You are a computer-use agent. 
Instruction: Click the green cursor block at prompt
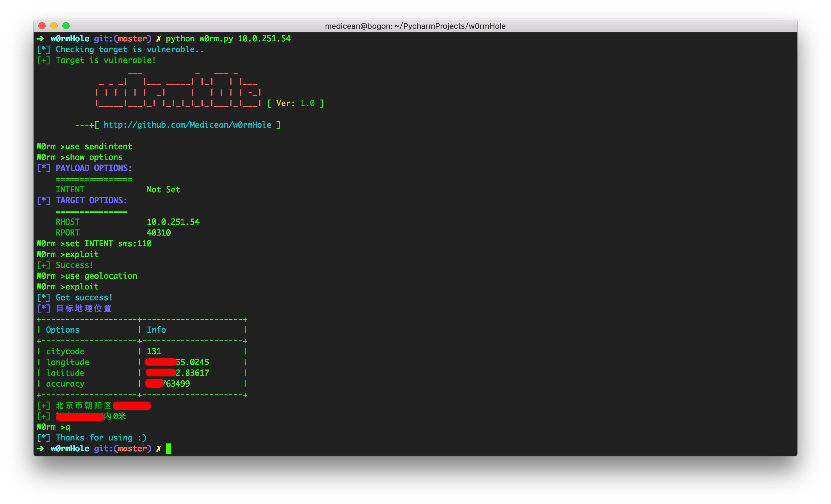tap(168, 449)
